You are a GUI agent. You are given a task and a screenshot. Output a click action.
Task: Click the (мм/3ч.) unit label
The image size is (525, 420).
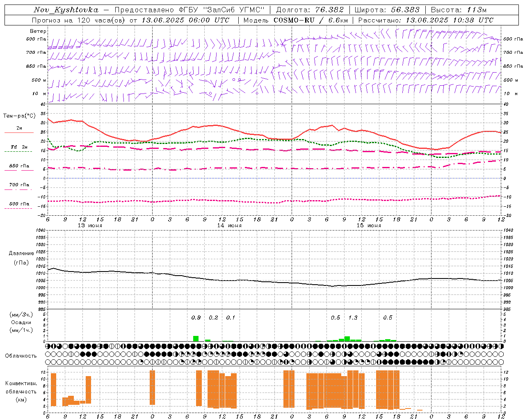tap(21, 315)
